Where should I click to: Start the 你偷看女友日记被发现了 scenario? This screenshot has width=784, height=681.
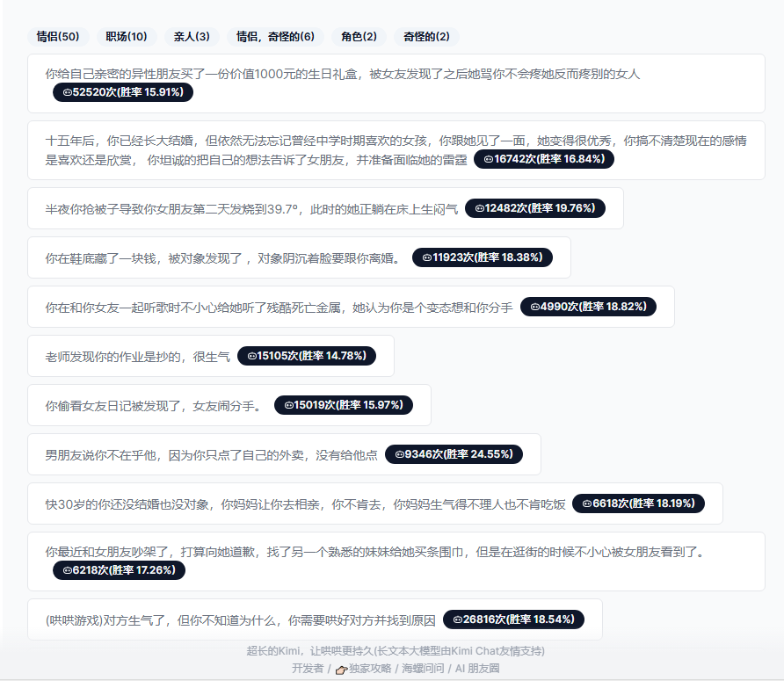(x=154, y=405)
